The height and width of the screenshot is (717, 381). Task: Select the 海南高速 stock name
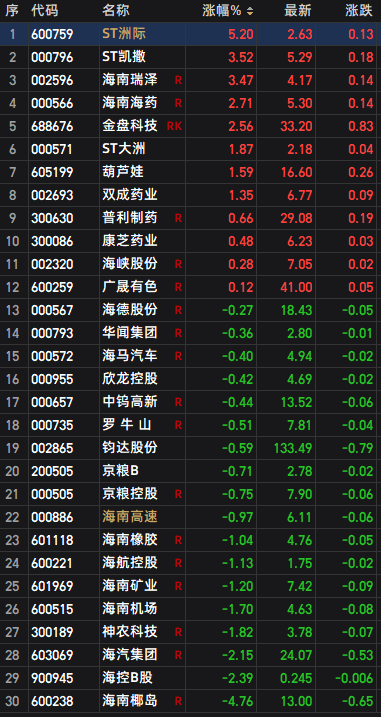click(x=130, y=517)
